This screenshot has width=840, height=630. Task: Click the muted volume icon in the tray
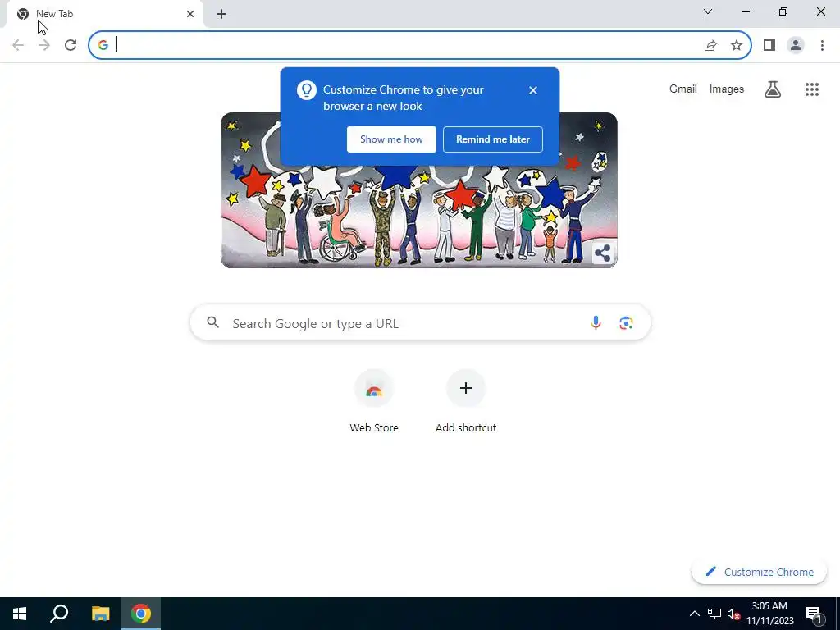click(x=733, y=614)
